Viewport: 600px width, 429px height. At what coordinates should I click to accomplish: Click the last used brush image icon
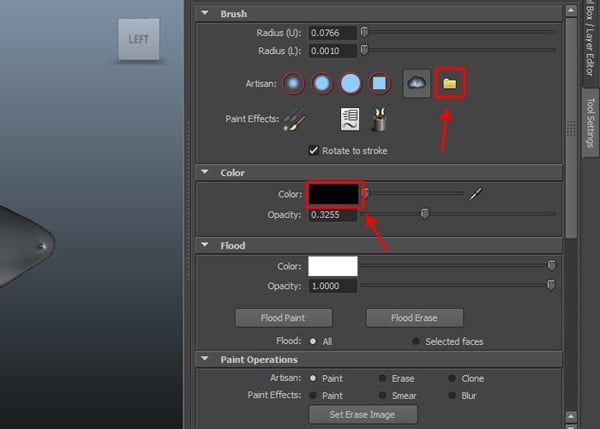tap(417, 84)
